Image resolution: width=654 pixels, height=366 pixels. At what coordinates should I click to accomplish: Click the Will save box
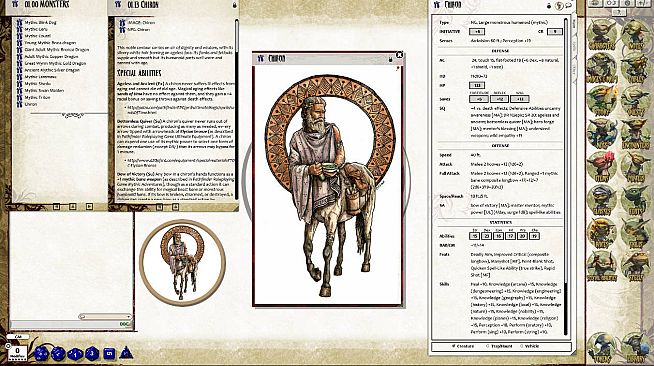520,99
